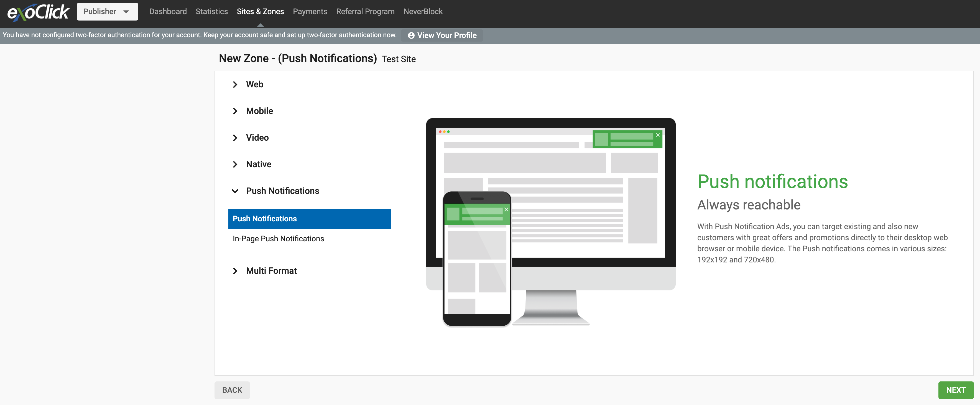Select In-Page Push Notifications option
Image resolution: width=980 pixels, height=405 pixels.
(278, 239)
